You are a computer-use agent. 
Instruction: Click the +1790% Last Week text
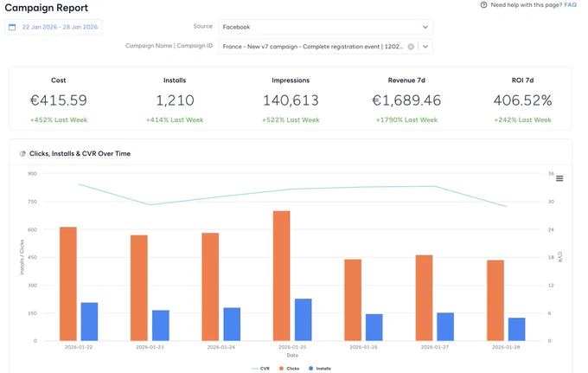pos(406,119)
